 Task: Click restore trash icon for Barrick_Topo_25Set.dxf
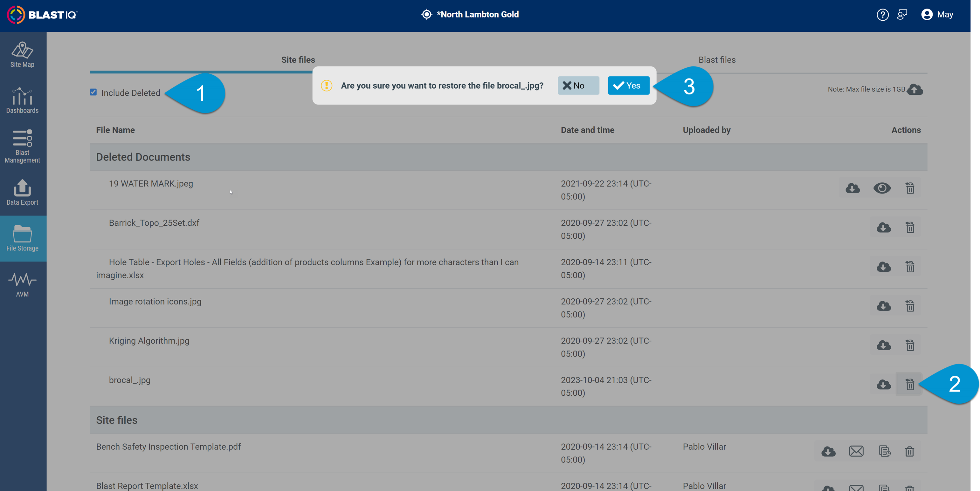[x=910, y=228]
